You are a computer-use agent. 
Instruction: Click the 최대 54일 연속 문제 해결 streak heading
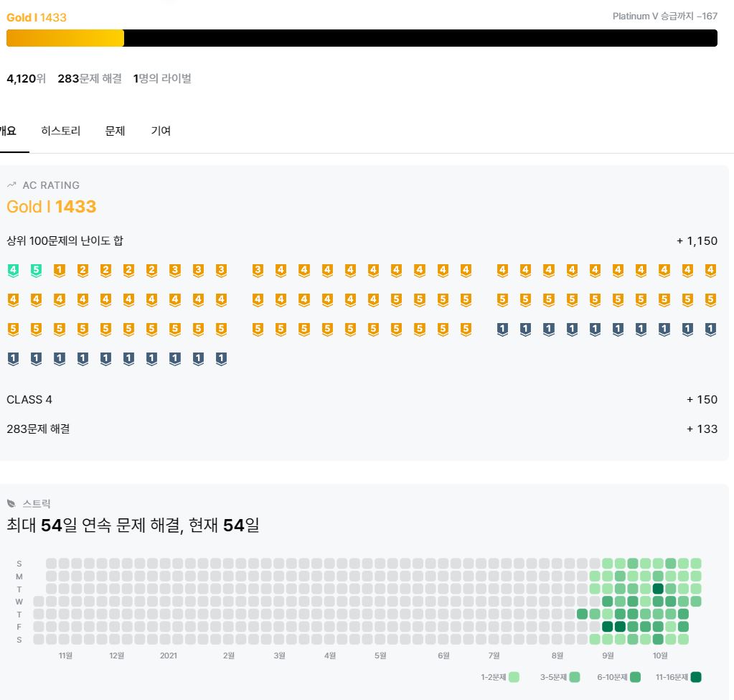pos(133,526)
